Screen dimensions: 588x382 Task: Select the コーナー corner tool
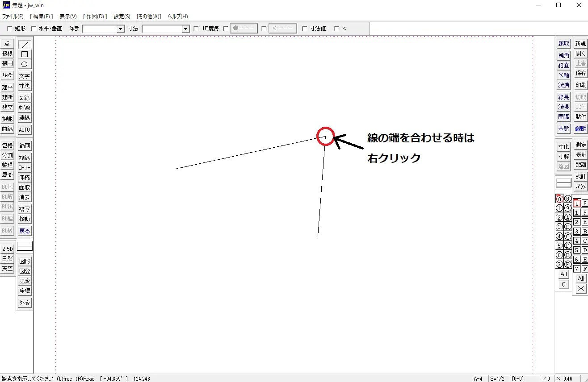(25, 168)
